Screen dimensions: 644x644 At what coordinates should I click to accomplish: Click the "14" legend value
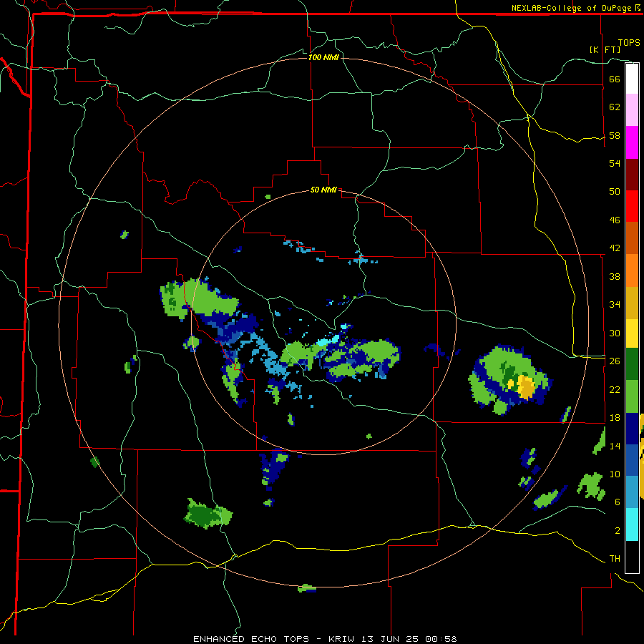tap(615, 446)
